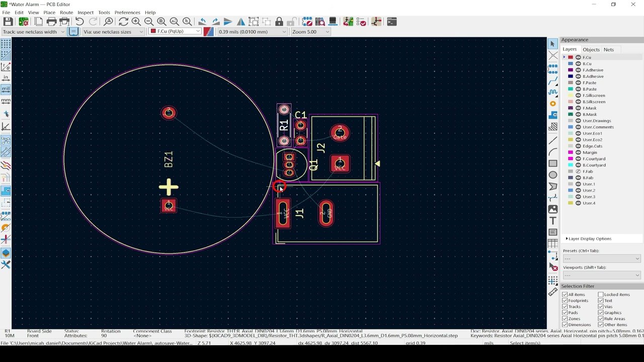Select the Add filled zone tool
This screenshot has height=362, width=644.
(x=552, y=115)
